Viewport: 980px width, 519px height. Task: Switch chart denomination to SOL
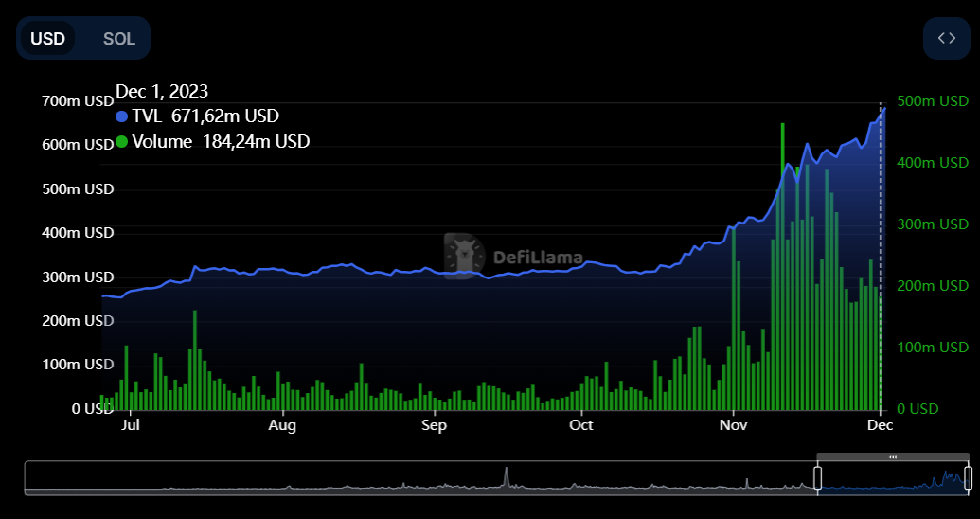coord(119,39)
